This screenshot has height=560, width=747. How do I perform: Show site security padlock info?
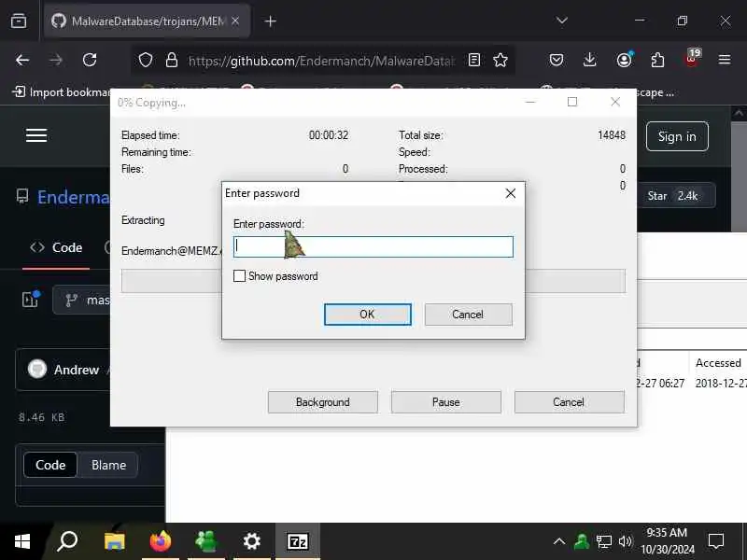pos(172,60)
